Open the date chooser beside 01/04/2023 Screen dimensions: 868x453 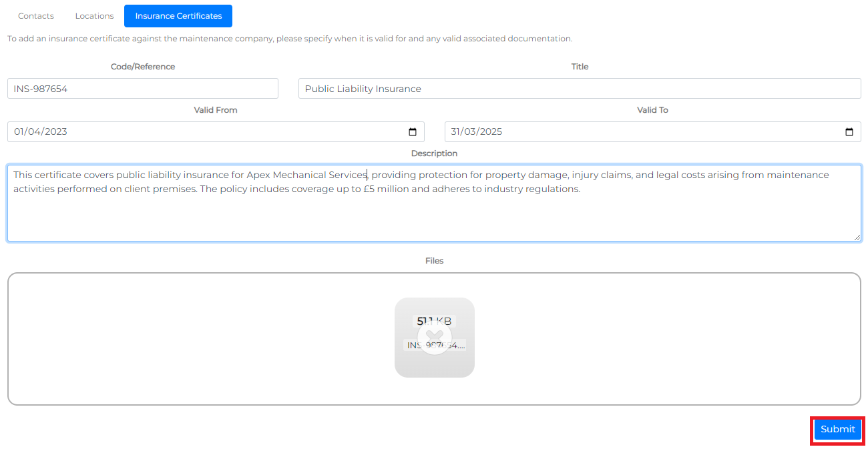[413, 131]
